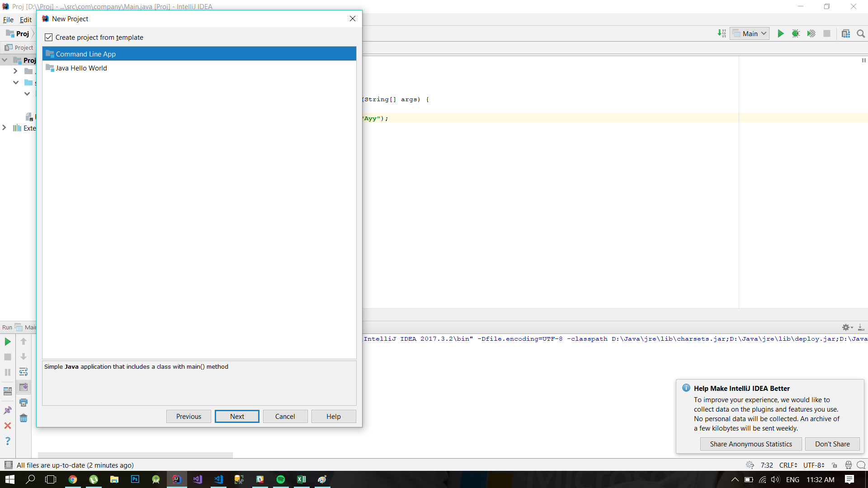Screen dimensions: 868x488
Task: Collapse the expanded blue source folder node
Action: pos(15,82)
